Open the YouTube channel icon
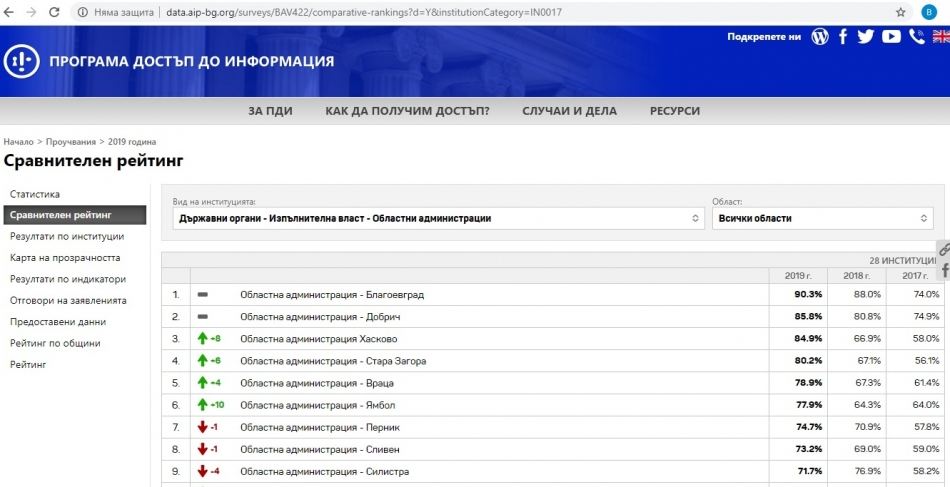950x487 pixels. (x=891, y=37)
